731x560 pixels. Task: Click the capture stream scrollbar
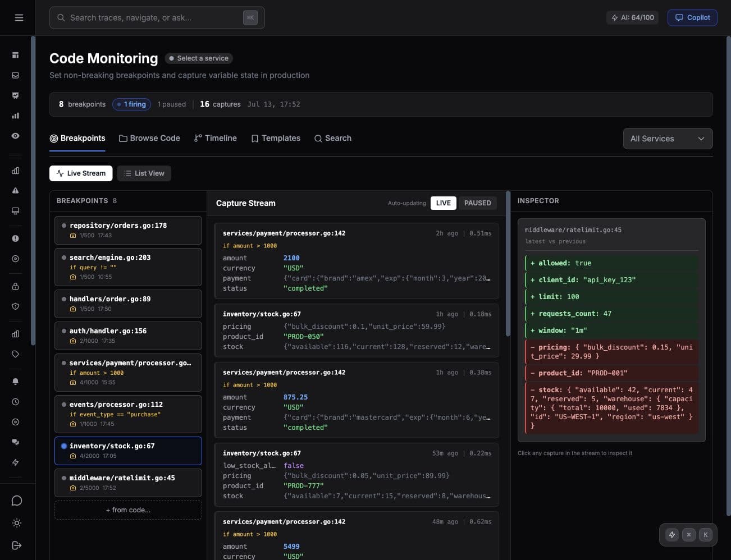pyautogui.click(x=508, y=264)
